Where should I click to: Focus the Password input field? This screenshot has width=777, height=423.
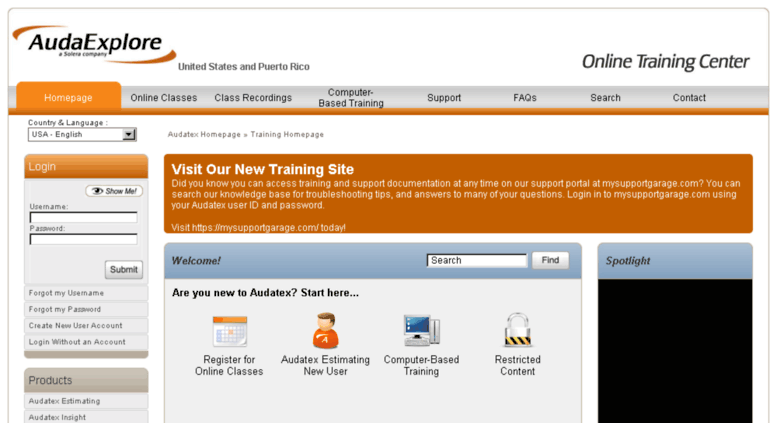[84, 239]
